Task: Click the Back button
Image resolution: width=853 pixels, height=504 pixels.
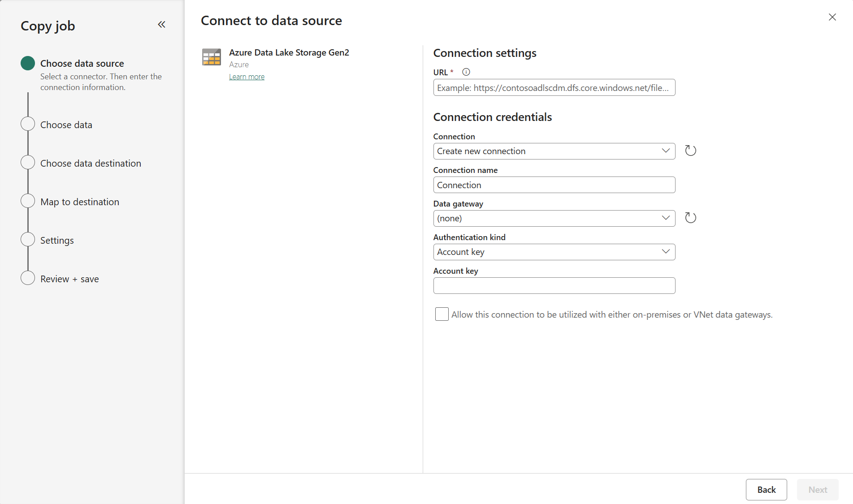Action: [x=766, y=490]
